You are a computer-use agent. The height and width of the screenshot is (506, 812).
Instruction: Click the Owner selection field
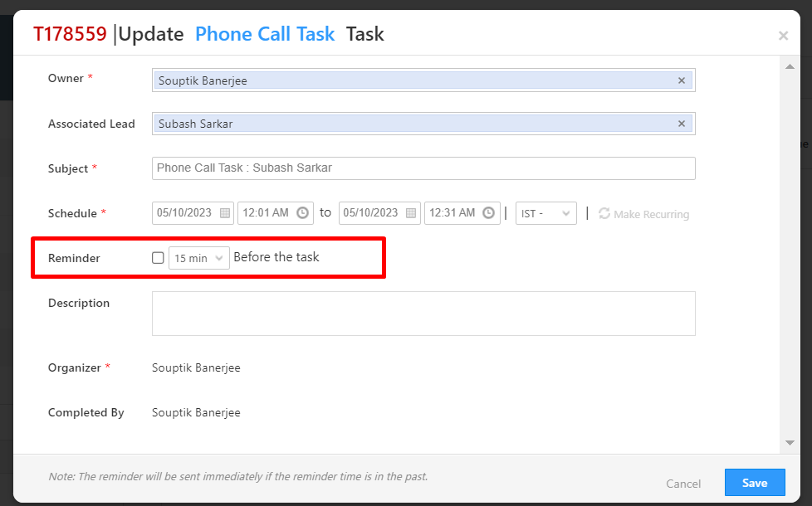pyautogui.click(x=415, y=80)
